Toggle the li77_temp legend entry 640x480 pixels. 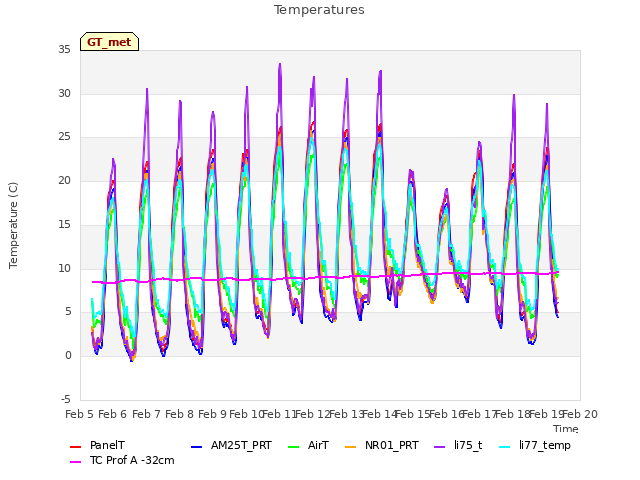pos(535,445)
